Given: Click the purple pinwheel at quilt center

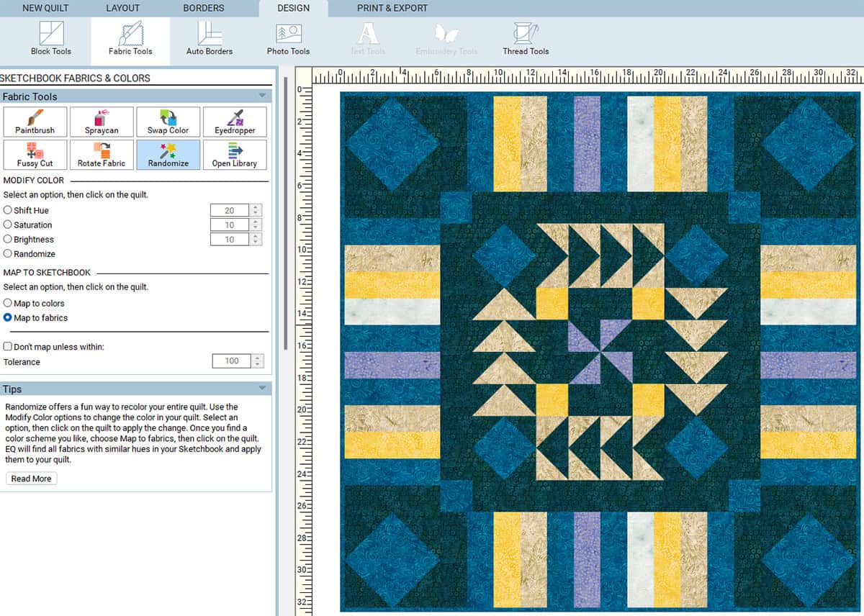Looking at the screenshot, I should click(x=600, y=352).
